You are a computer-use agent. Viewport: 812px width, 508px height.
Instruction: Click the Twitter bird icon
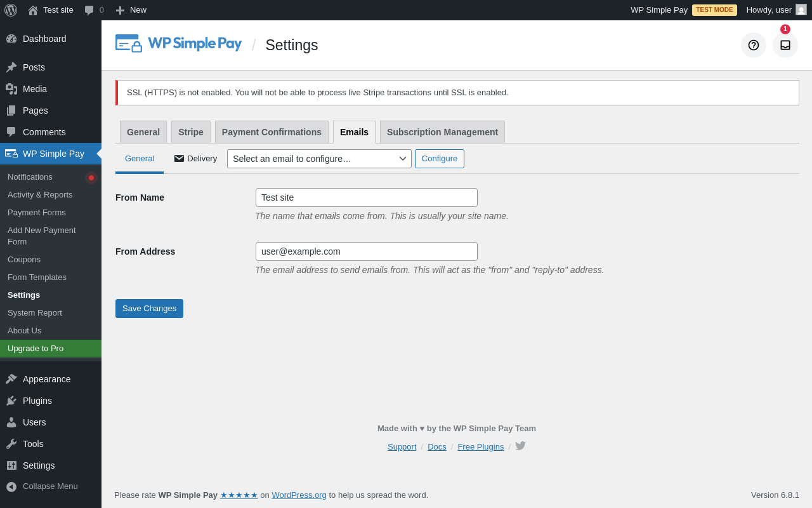pyautogui.click(x=520, y=446)
